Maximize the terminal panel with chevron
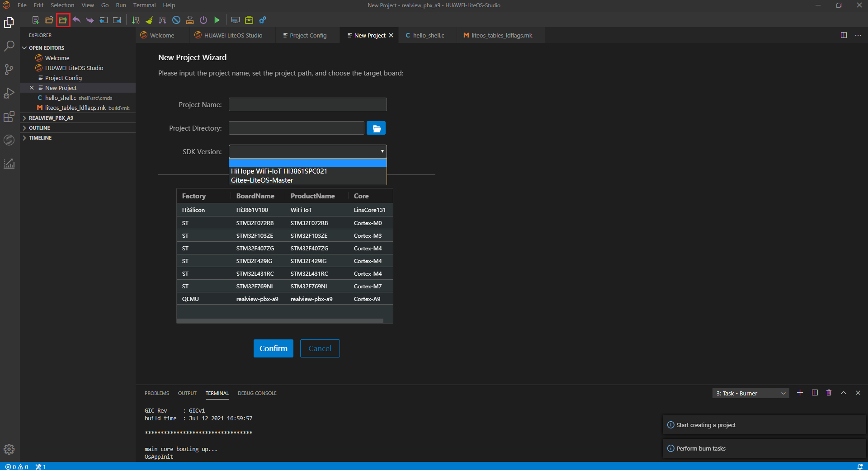 [x=844, y=393]
